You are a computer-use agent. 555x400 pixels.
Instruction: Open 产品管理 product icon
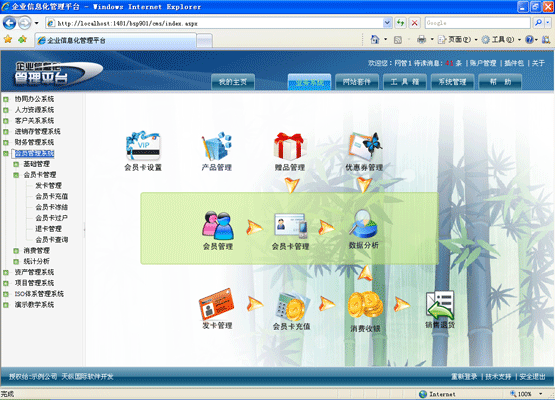(217, 146)
